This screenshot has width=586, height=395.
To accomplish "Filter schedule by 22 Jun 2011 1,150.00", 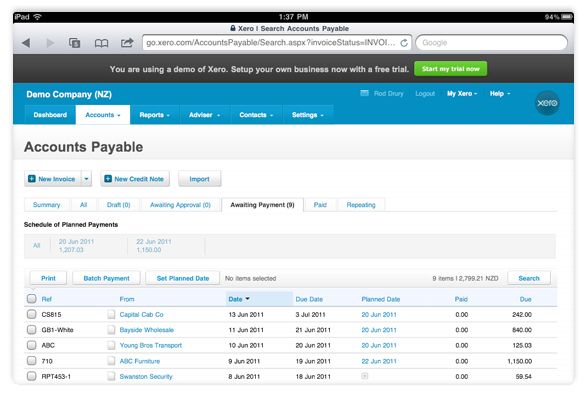I will (154, 246).
